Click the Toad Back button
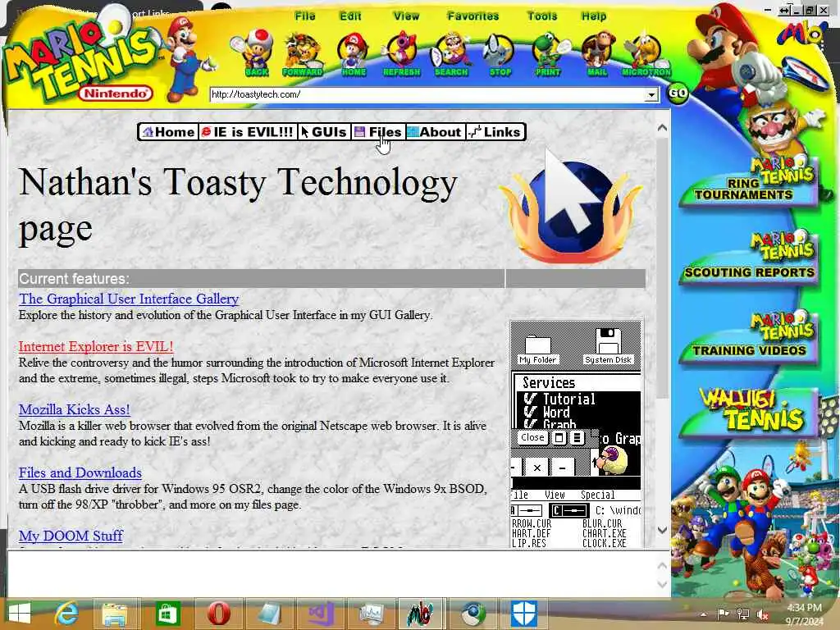 [256, 53]
